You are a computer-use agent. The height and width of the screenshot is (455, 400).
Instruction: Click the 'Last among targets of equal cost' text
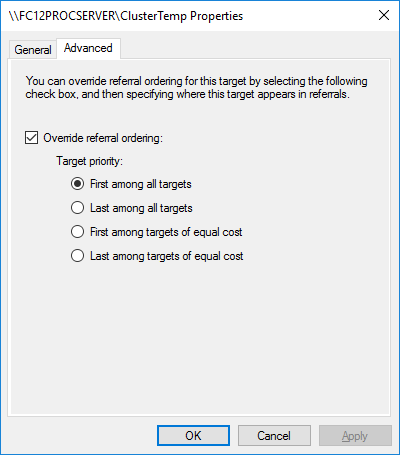pos(167,256)
